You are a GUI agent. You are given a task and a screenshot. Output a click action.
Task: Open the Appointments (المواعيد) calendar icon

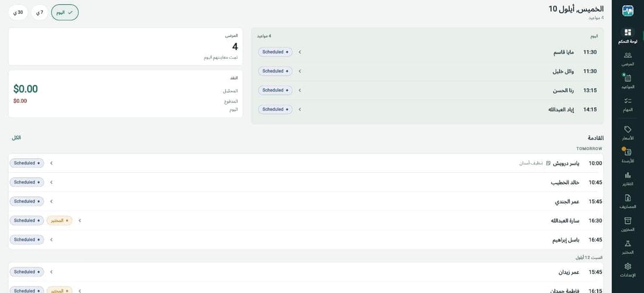click(x=628, y=78)
